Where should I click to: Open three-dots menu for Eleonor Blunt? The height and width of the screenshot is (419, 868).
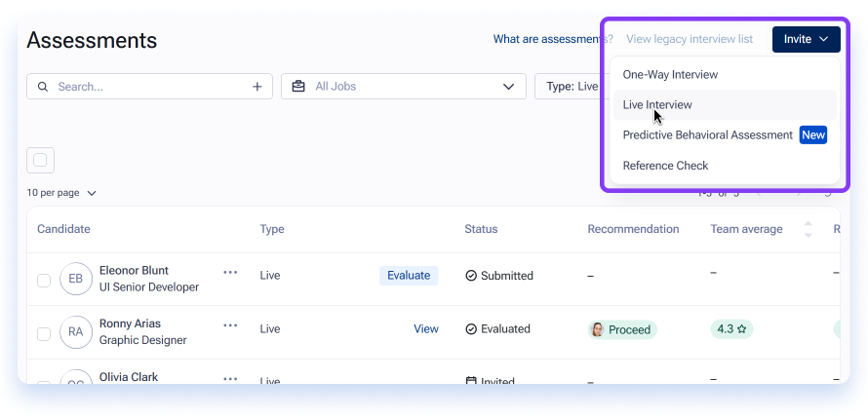click(x=230, y=272)
